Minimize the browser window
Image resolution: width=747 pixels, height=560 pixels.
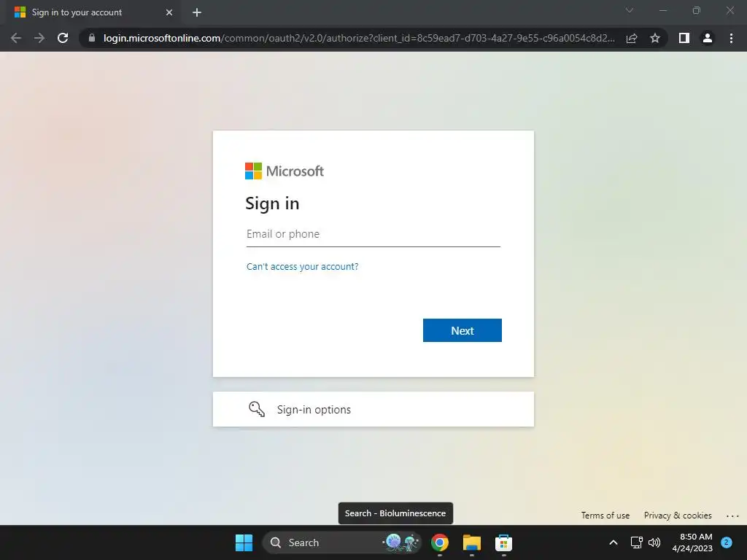pyautogui.click(x=662, y=10)
